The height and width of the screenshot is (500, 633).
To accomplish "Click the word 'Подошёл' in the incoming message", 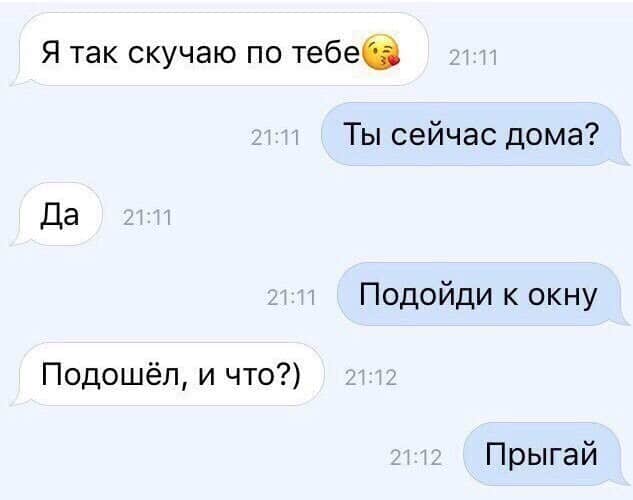I will point(109,374).
